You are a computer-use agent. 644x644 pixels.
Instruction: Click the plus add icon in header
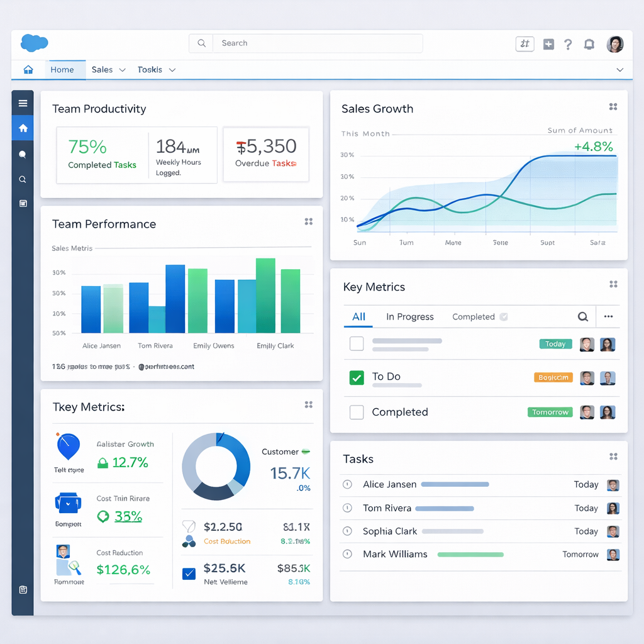click(548, 44)
